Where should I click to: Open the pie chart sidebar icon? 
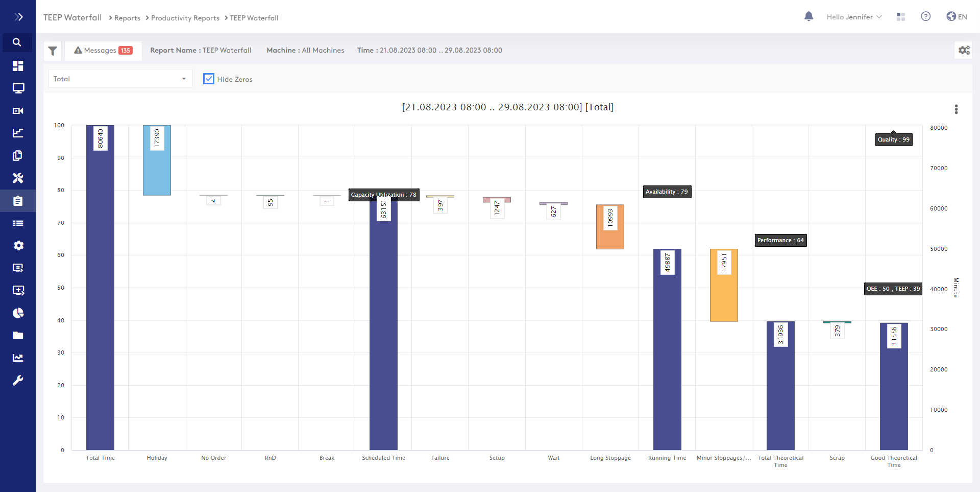pos(18,313)
